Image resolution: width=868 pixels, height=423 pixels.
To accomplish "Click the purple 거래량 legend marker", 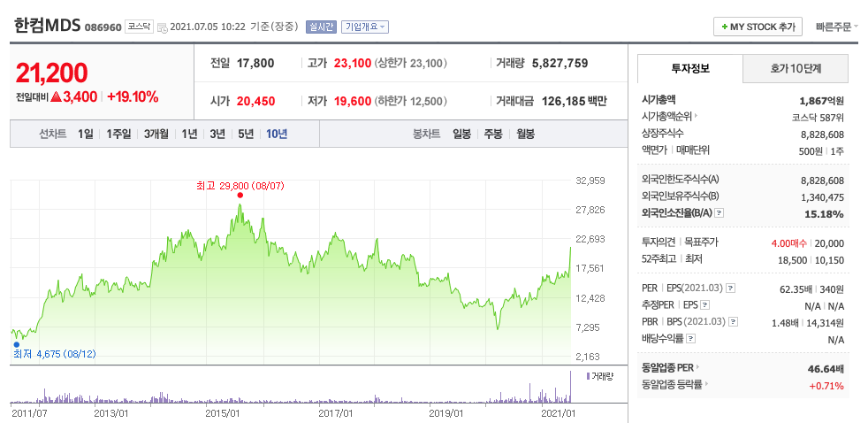I will pos(588,376).
